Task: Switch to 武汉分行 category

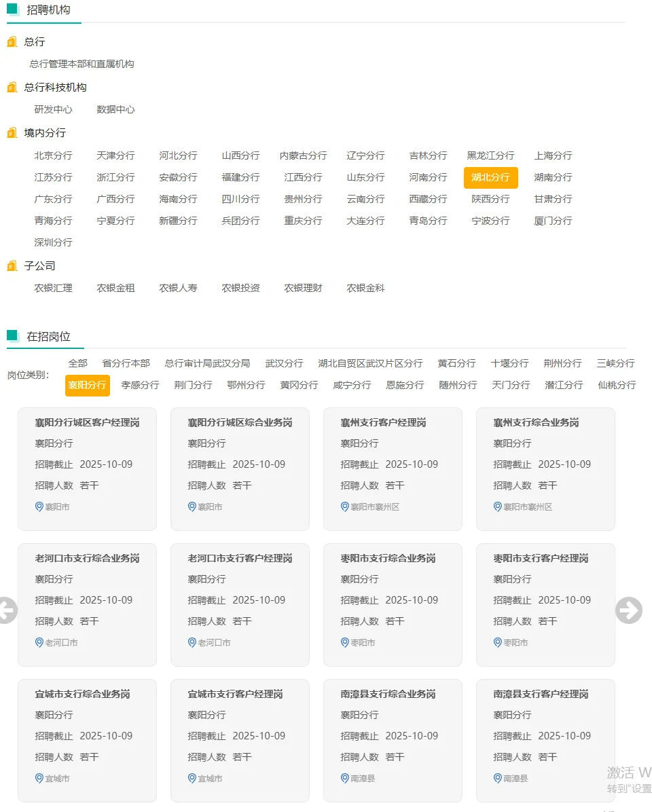Action: (284, 363)
